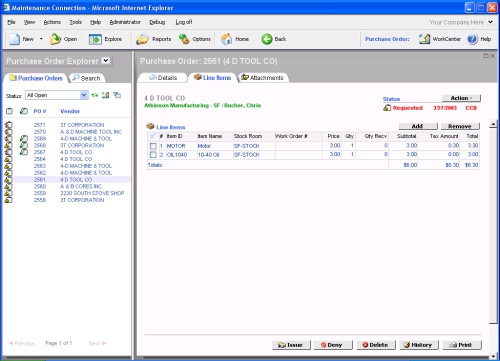Click the green-check column header icon

point(23,111)
